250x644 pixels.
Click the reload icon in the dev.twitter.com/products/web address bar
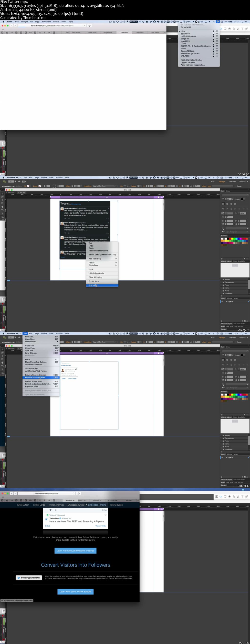(x=73, y=493)
